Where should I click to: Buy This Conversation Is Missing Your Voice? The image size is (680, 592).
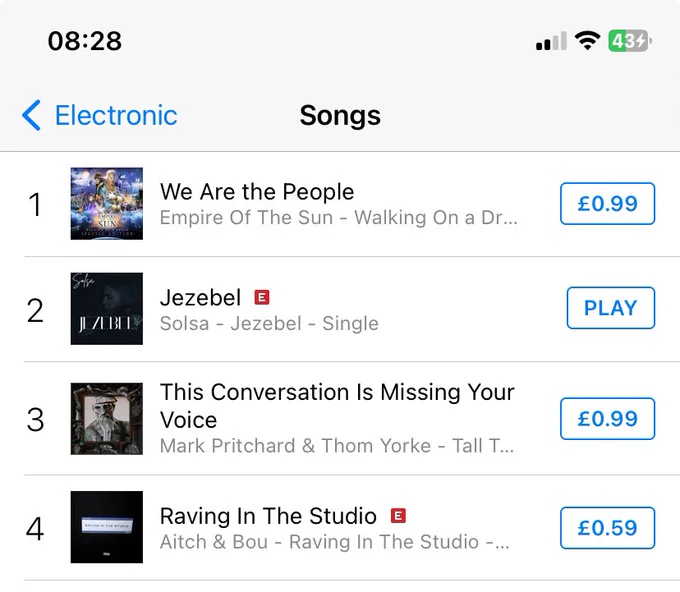pos(607,419)
